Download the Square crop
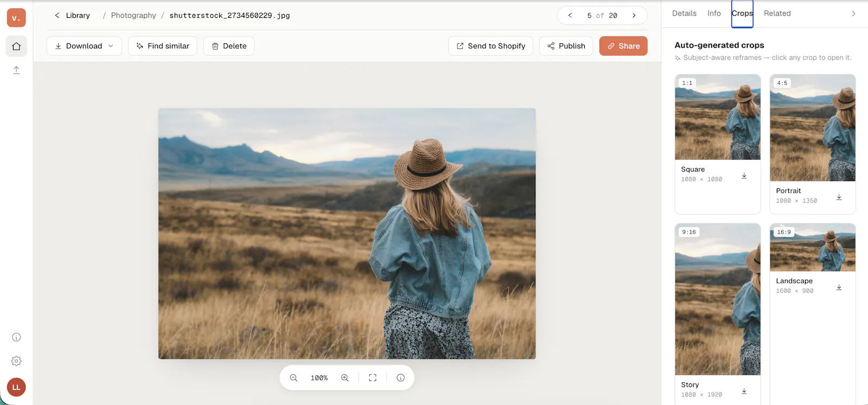This screenshot has height=405, width=868. pyautogui.click(x=744, y=176)
